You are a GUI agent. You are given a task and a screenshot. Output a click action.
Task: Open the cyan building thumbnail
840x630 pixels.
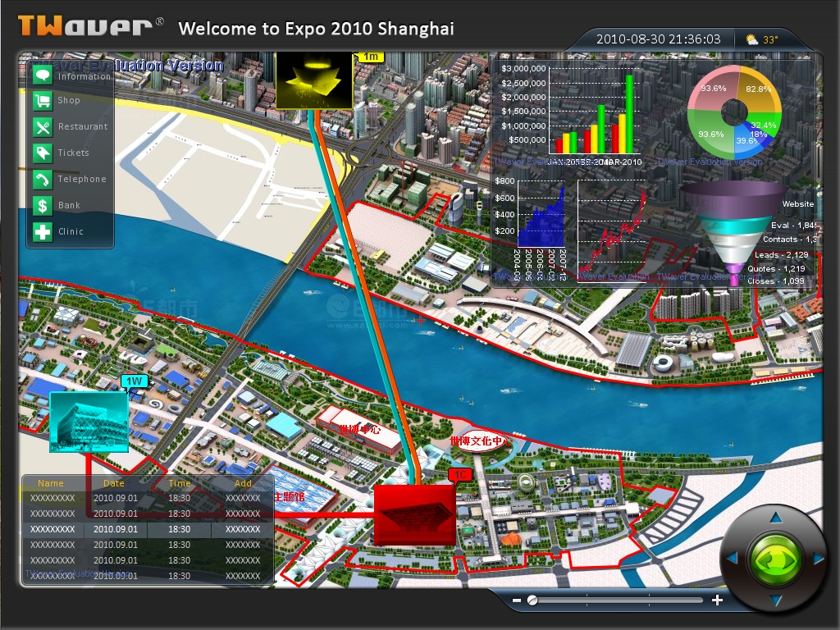89,422
